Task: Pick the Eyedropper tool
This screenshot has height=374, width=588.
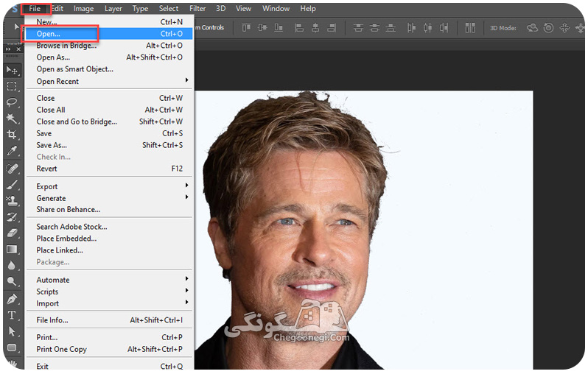Action: (12, 151)
